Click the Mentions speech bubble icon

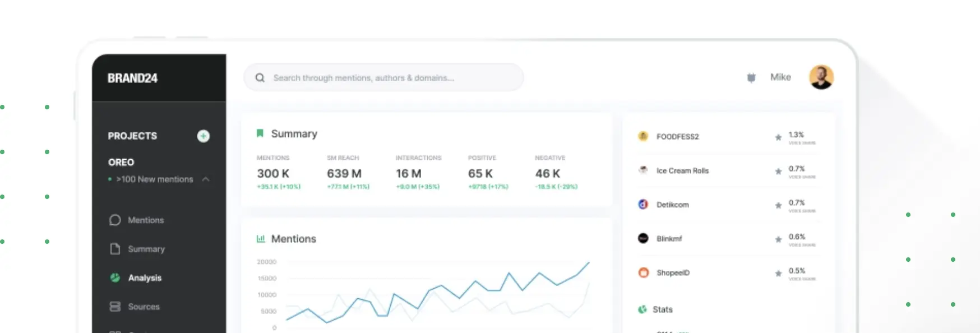[115, 220]
